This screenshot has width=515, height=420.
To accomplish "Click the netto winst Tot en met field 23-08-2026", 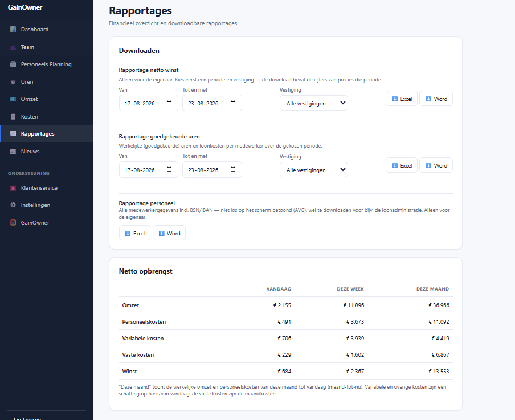I will click(212, 103).
